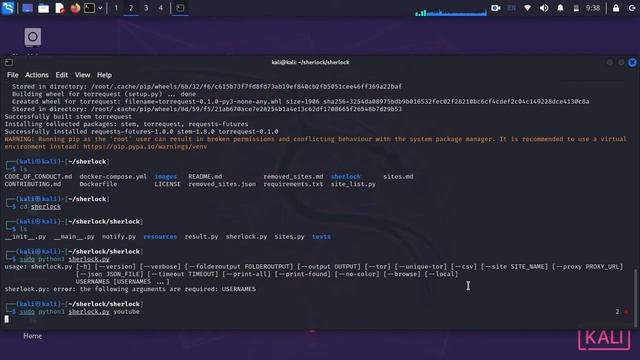Open the Edit menu in terminal
This screenshot has height=360, width=640.
[62, 75]
